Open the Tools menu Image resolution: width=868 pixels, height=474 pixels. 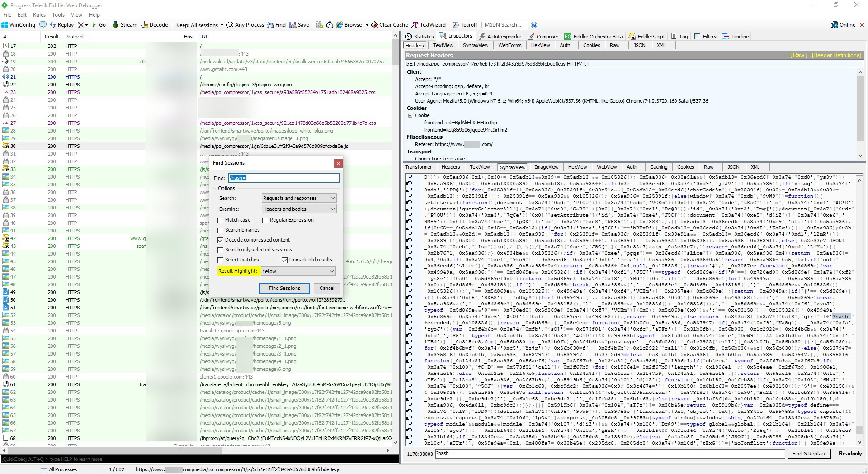[x=58, y=15]
